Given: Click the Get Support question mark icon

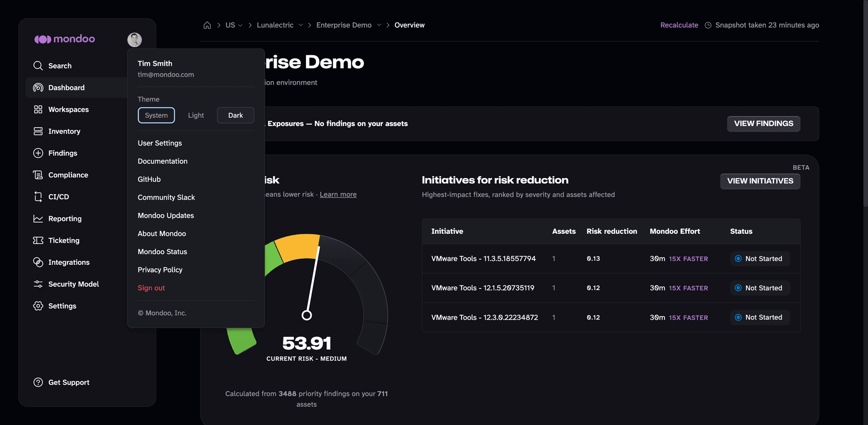Looking at the screenshot, I should click(38, 382).
